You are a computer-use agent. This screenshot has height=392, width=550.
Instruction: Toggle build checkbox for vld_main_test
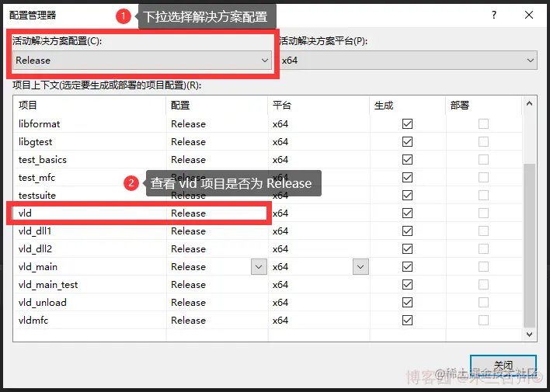407,285
